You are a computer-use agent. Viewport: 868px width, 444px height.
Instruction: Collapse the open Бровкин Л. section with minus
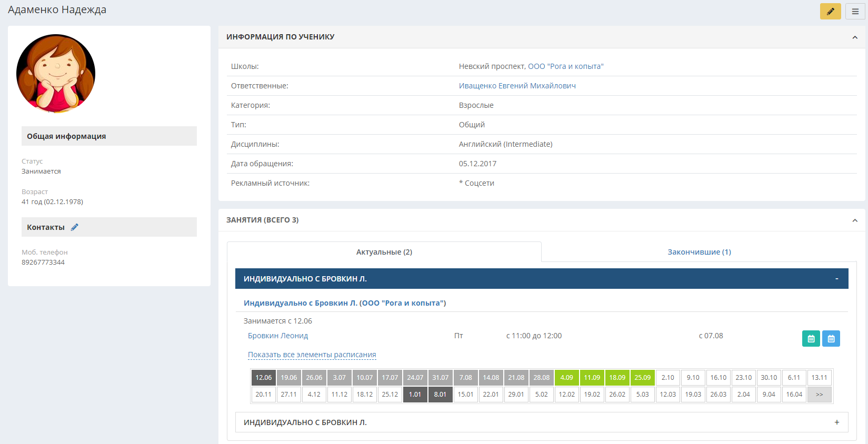click(836, 279)
